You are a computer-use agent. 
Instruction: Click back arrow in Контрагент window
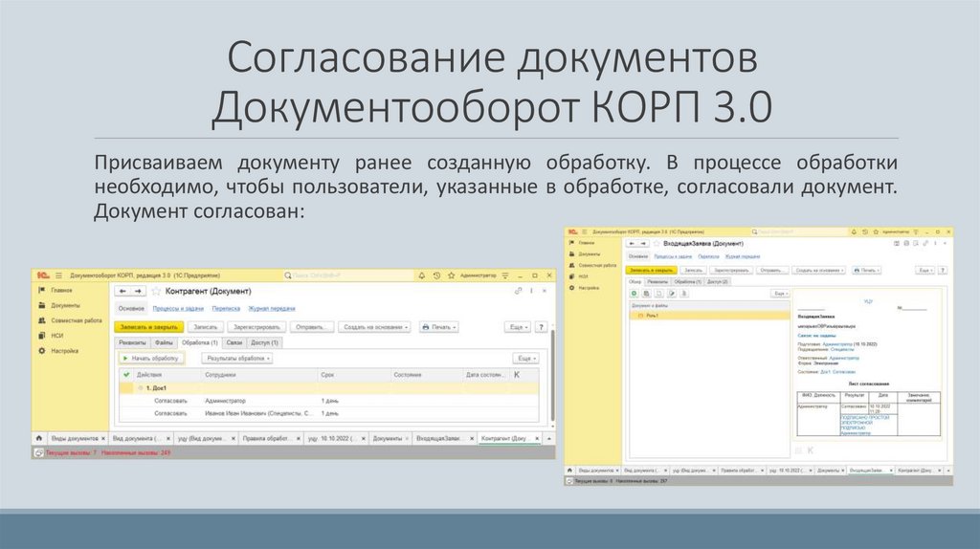point(123,291)
